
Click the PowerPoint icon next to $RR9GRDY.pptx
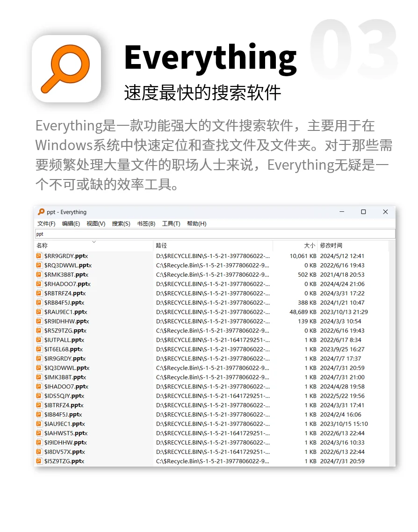39,256
